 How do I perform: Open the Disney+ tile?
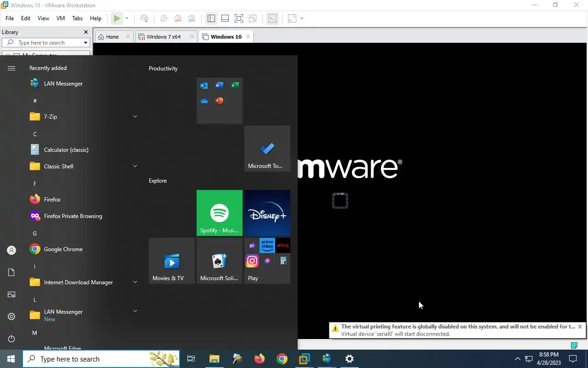coord(267,213)
